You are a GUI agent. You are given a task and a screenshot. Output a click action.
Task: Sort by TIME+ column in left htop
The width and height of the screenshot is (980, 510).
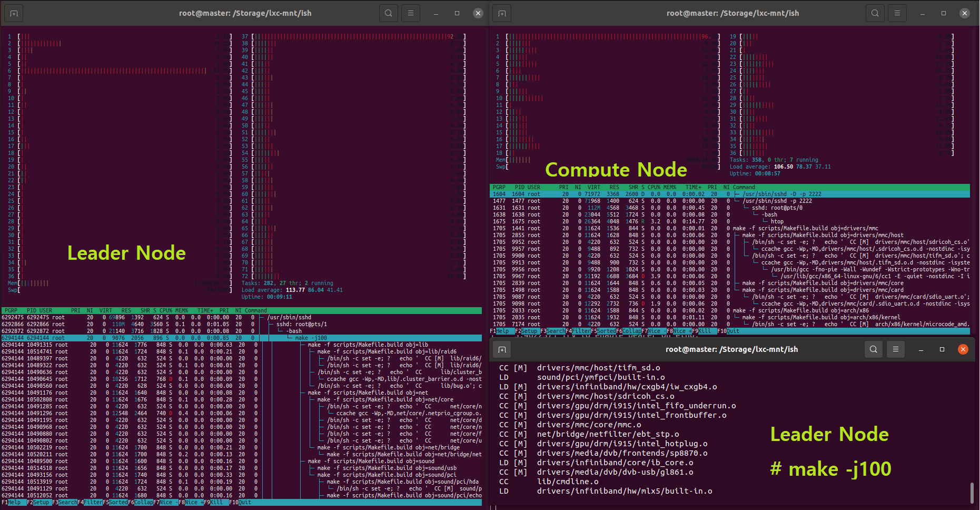[x=205, y=311]
